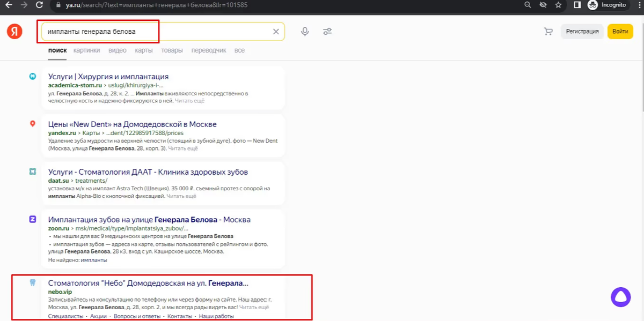Start voice search with the microphone icon
The width and height of the screenshot is (644, 321).
[x=305, y=32]
